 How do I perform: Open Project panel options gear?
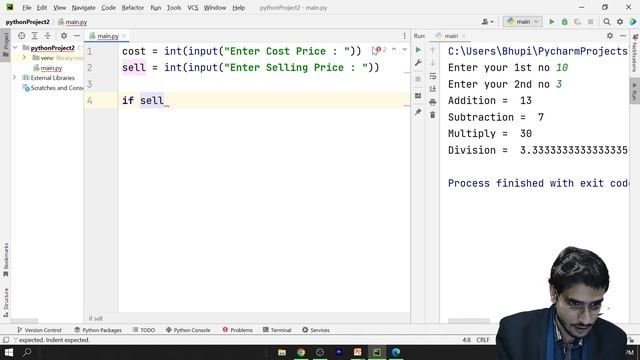pyautogui.click(x=64, y=36)
